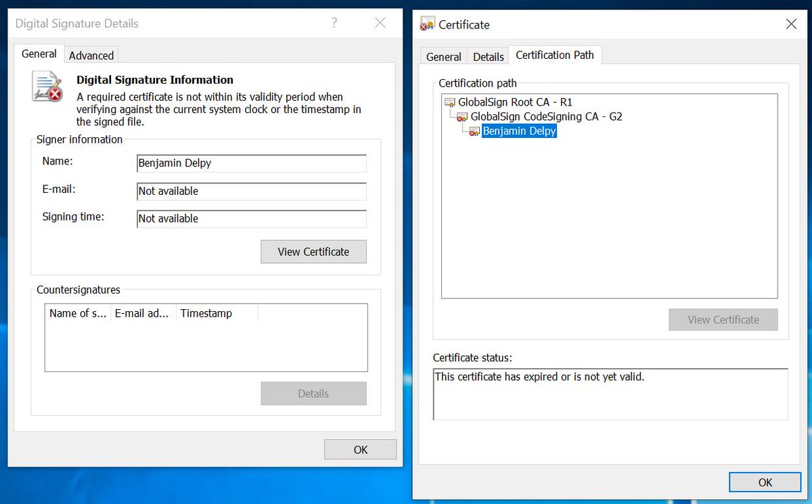Click OK in the Certificate dialog
The width and height of the screenshot is (812, 504).
coord(765,482)
